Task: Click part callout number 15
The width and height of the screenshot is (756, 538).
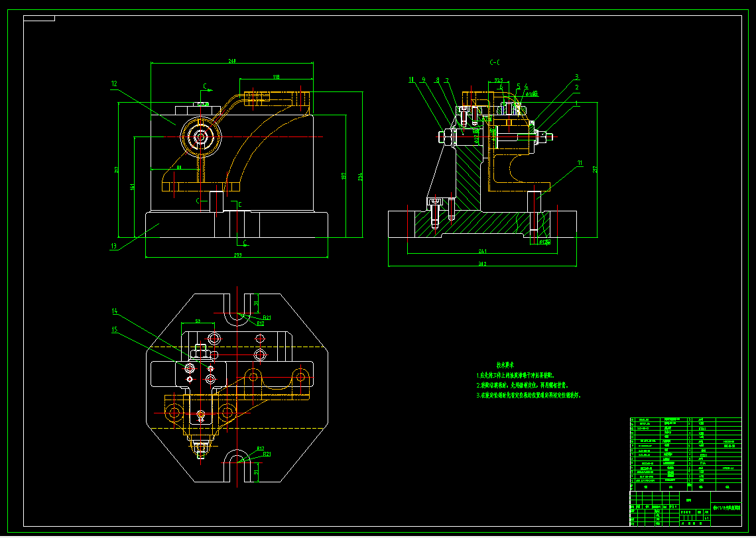Action: [115, 329]
